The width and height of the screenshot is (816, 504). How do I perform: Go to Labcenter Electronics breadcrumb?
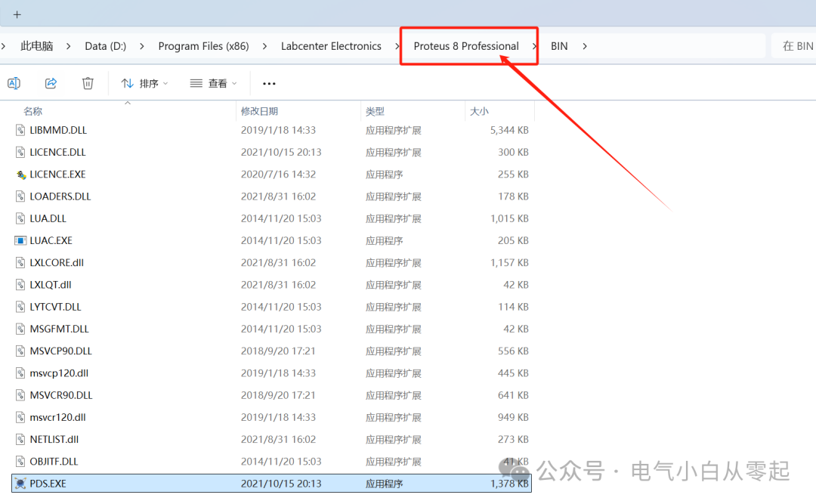pyautogui.click(x=331, y=46)
